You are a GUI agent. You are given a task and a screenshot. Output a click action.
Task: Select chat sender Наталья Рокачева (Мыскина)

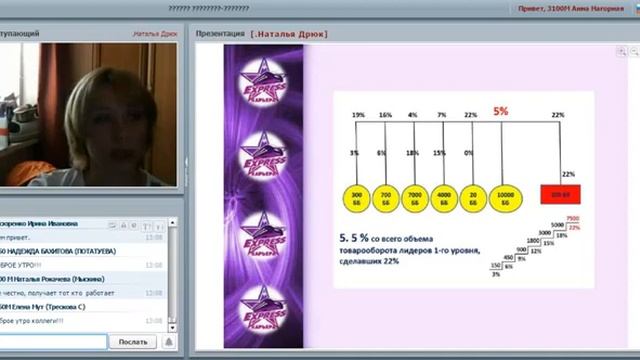52,279
